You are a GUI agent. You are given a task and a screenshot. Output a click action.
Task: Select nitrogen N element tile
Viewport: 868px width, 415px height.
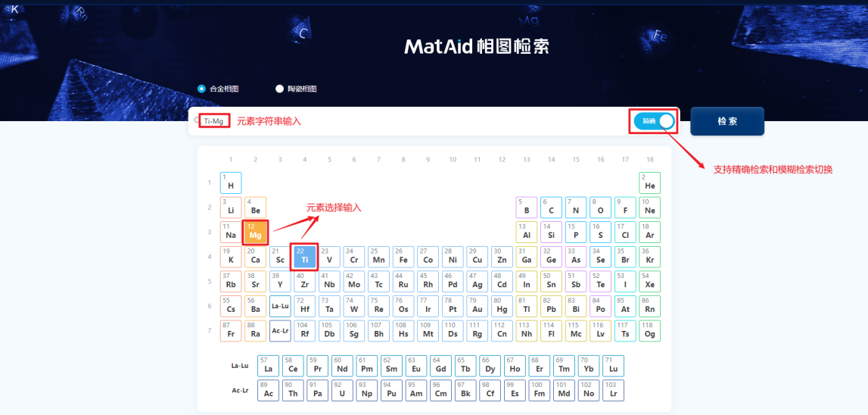pyautogui.click(x=576, y=207)
